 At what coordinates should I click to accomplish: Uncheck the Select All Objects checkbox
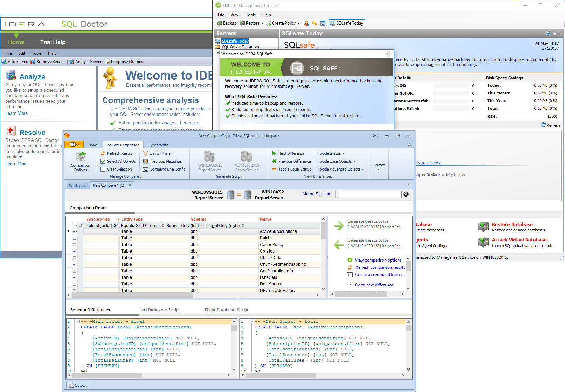click(103, 161)
